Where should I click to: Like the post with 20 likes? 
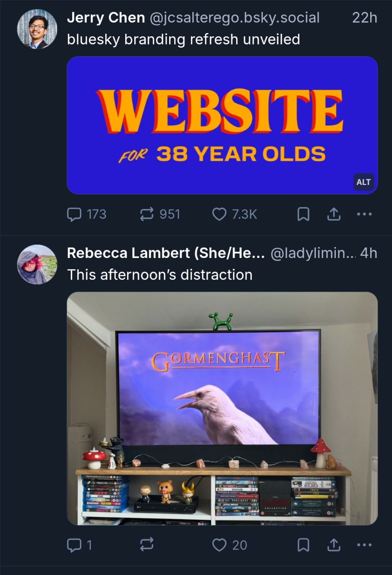coord(230,545)
